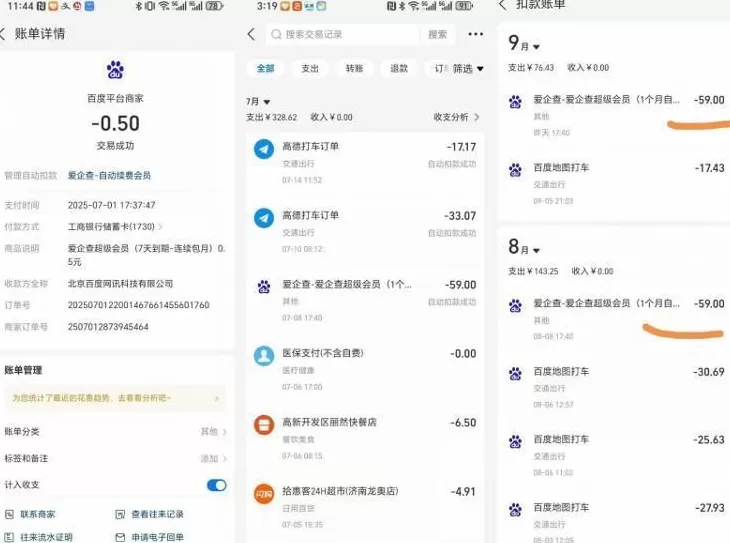Select the 退款 filter tab
The image size is (730, 543).
tap(399, 68)
